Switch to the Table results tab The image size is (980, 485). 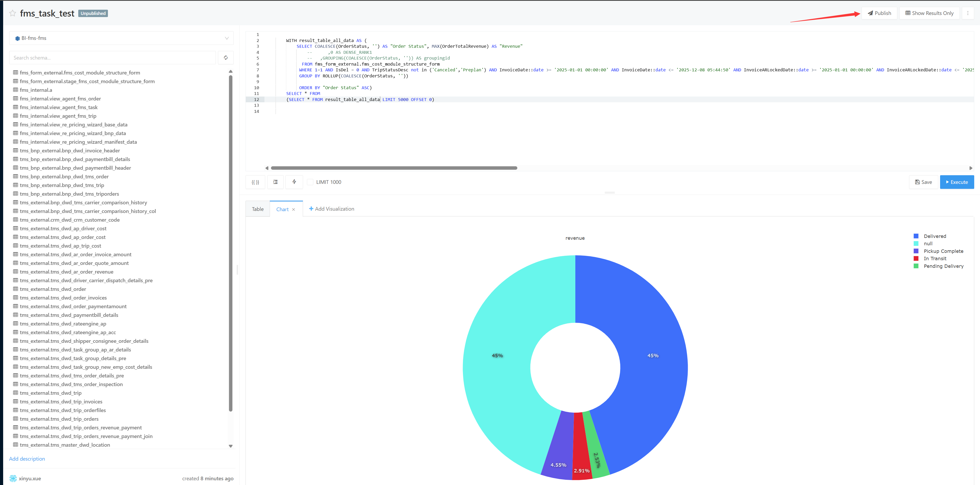(257, 209)
